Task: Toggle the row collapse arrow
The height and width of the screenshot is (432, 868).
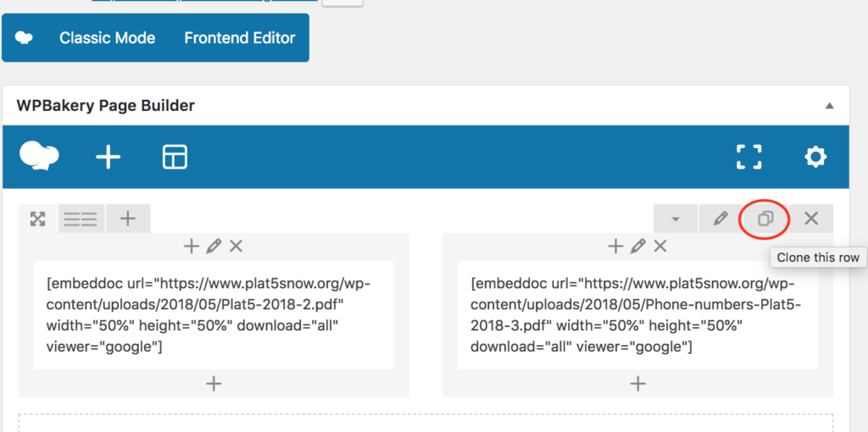Action: coord(676,219)
